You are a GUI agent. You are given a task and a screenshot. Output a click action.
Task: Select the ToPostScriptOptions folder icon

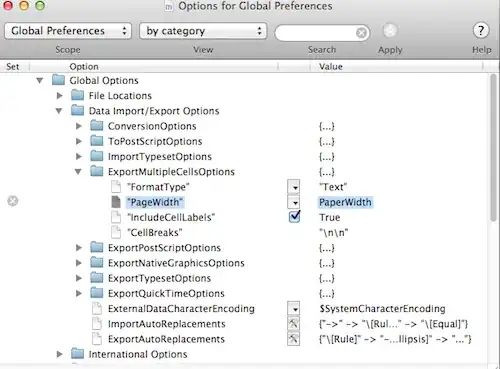tap(97, 141)
